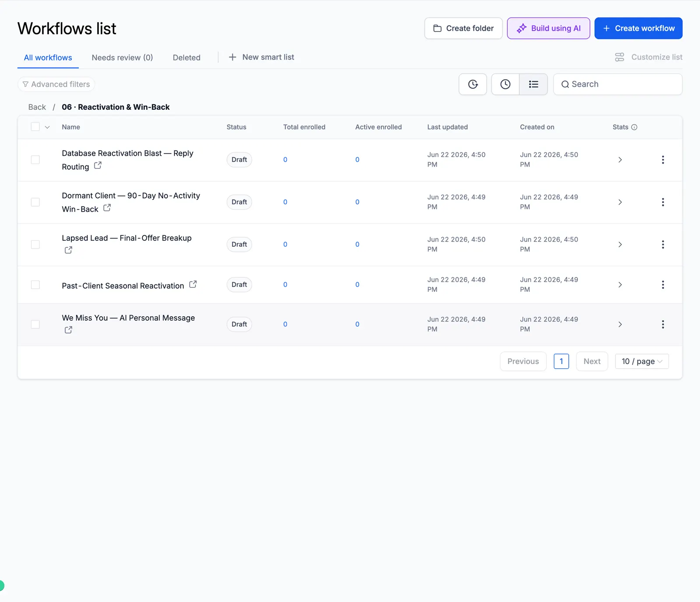Expand stats for Database Reactivation Blast row
The width and height of the screenshot is (700, 602).
620,160
